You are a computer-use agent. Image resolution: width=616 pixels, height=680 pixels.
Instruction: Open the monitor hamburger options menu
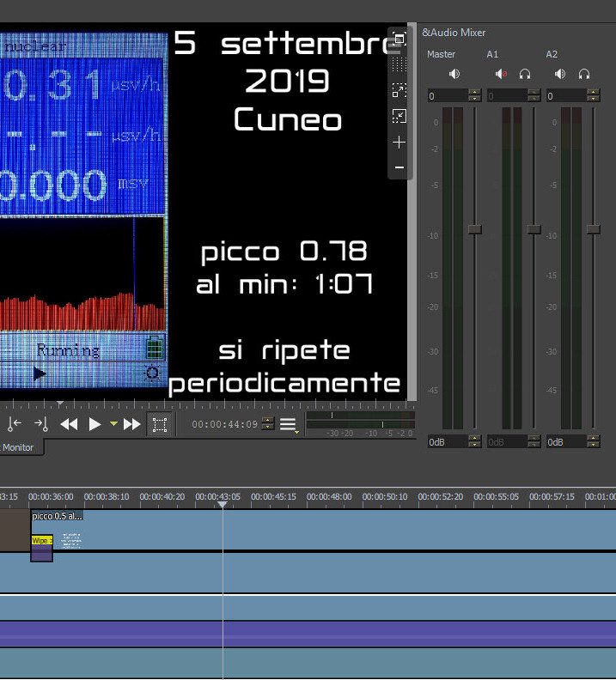click(x=289, y=424)
